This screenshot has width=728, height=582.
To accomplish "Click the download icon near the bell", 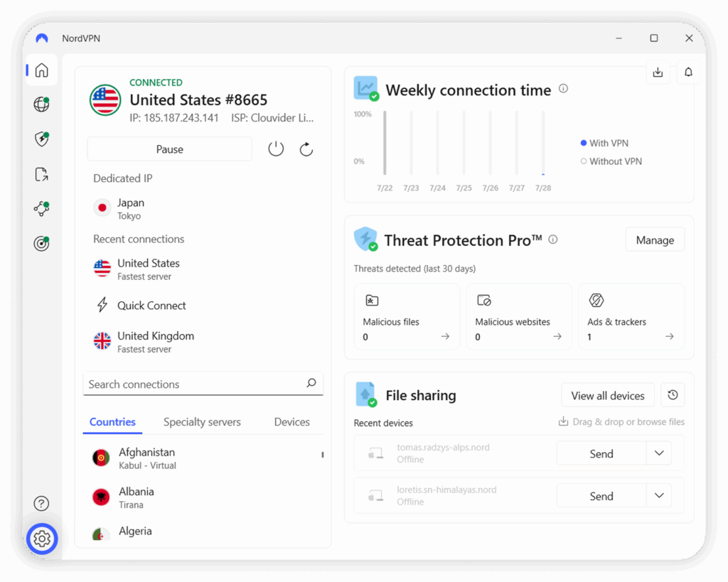I will tap(658, 72).
